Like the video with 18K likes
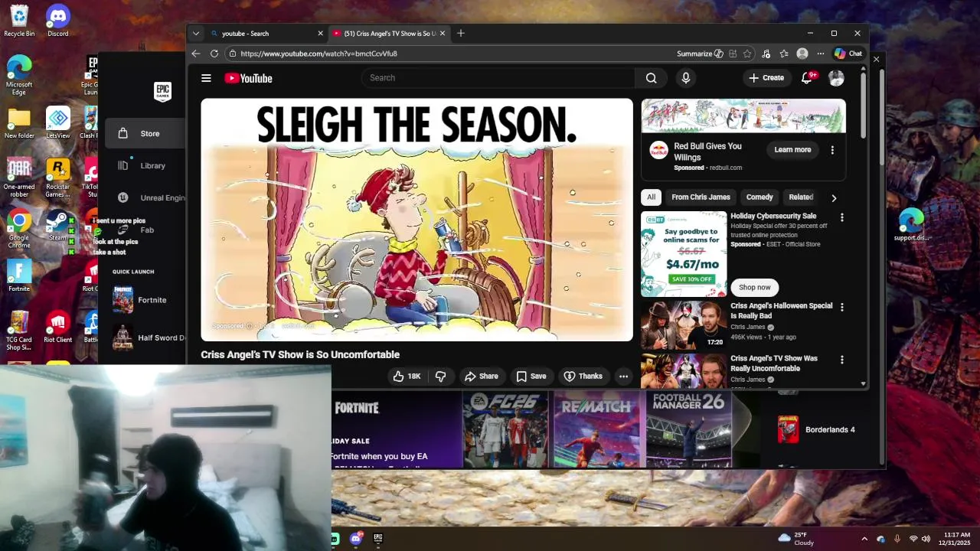Viewport: 980px width, 551px height. [407, 377]
